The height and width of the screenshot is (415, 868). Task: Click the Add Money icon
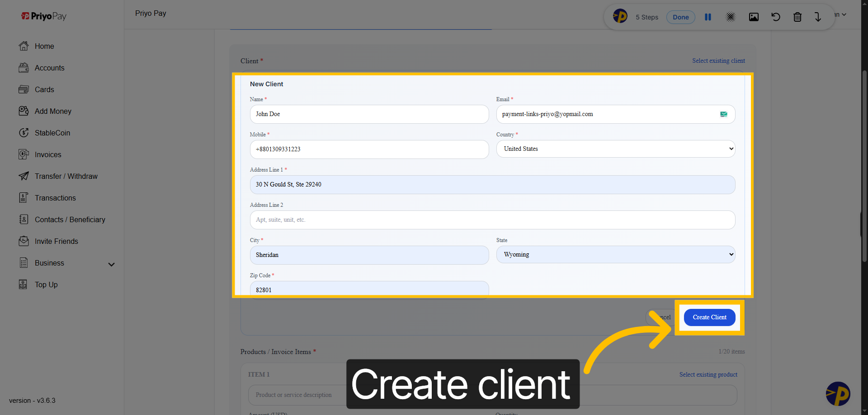click(x=24, y=111)
